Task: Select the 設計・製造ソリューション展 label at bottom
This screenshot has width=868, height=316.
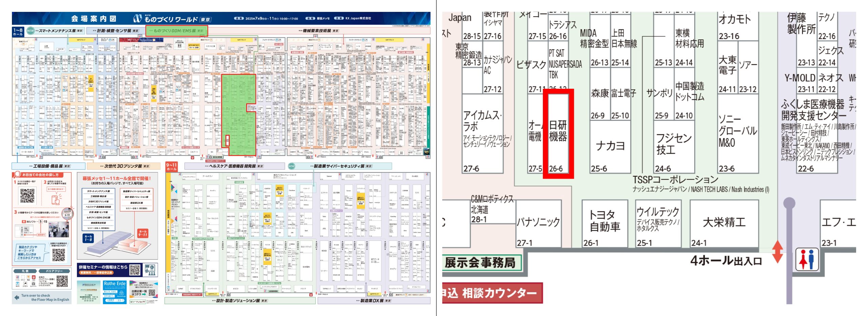Action: (x=240, y=300)
